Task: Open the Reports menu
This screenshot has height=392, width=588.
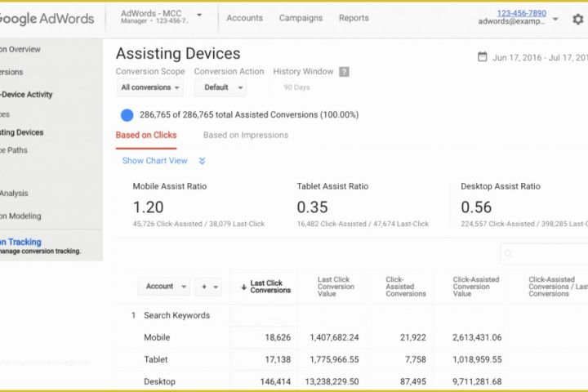Action: [x=354, y=18]
